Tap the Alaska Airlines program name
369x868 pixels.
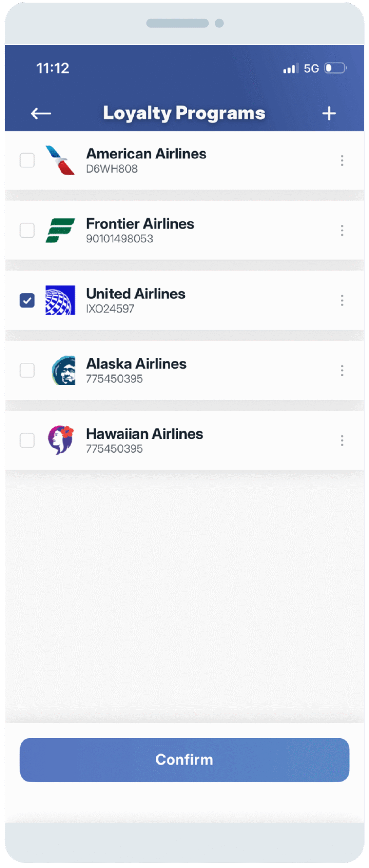136,364
